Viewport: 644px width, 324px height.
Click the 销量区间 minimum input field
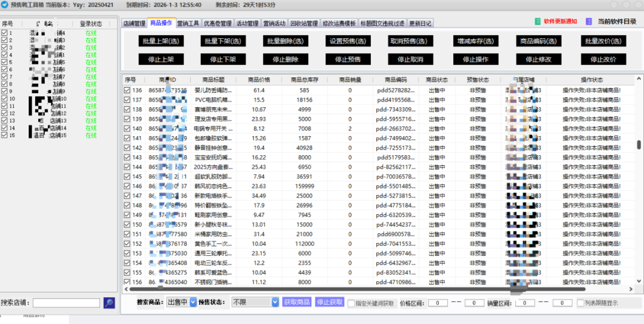tap(526, 303)
